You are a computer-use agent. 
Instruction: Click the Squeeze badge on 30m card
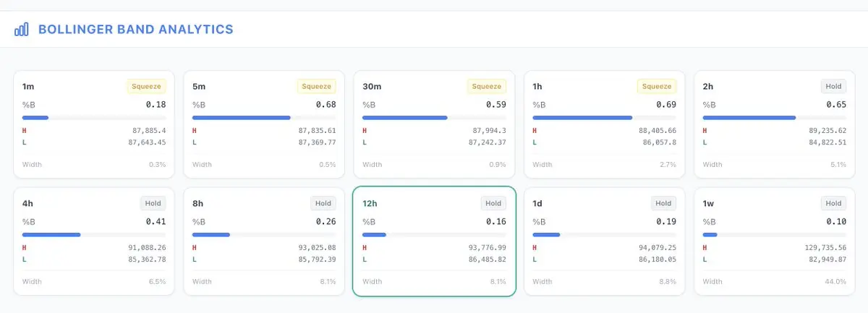(487, 87)
